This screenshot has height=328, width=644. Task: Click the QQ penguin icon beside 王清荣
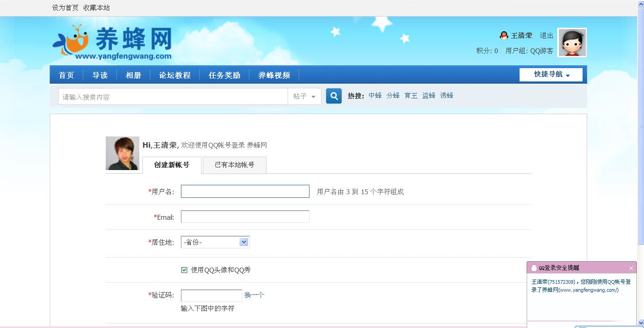(504, 35)
